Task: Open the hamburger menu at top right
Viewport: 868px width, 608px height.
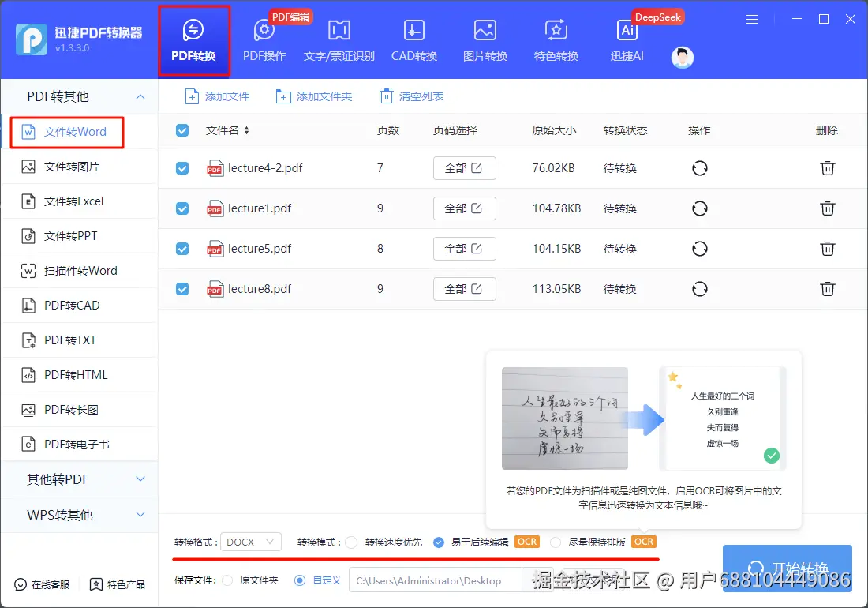Action: (750, 19)
